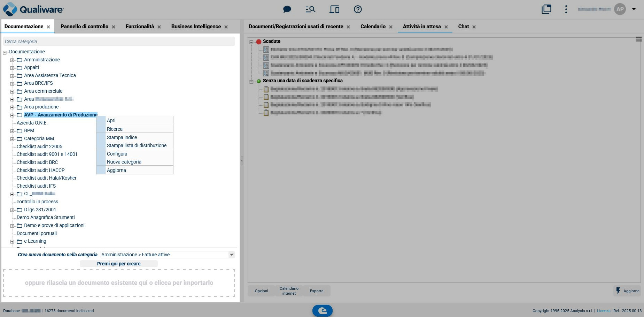Click the devices layout icon in header
Screen dimensions: 644x317
(x=334, y=9)
